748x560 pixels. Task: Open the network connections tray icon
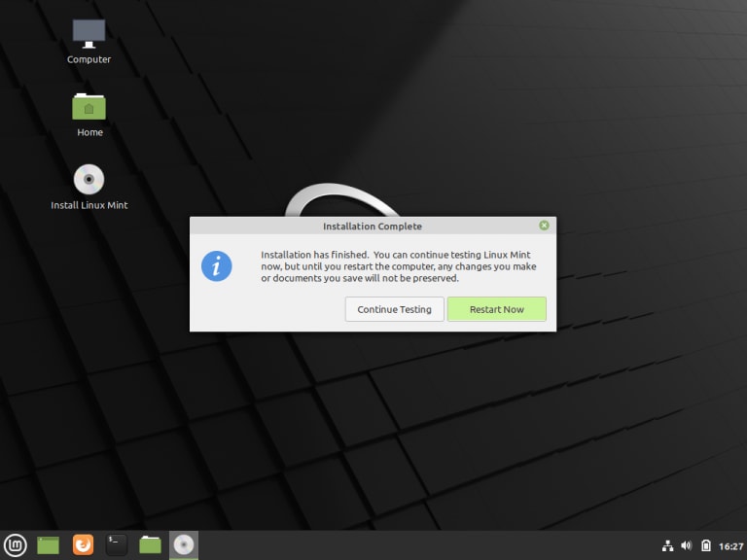pyautogui.click(x=668, y=545)
